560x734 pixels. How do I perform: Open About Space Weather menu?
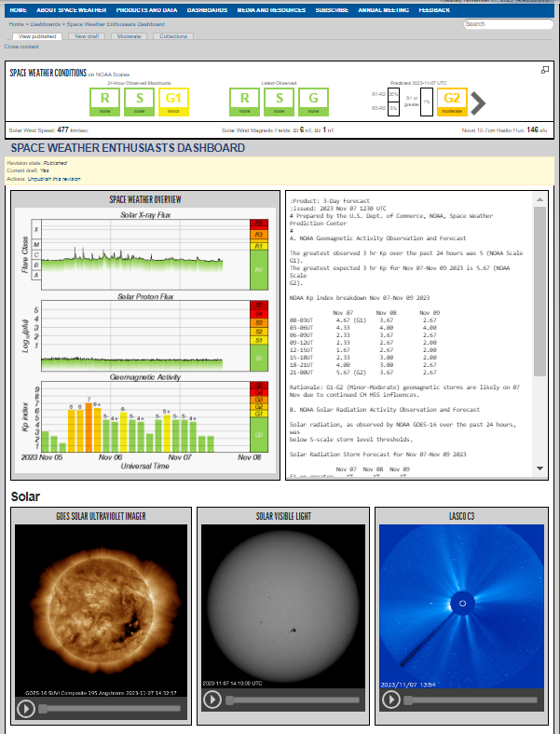[x=71, y=10]
